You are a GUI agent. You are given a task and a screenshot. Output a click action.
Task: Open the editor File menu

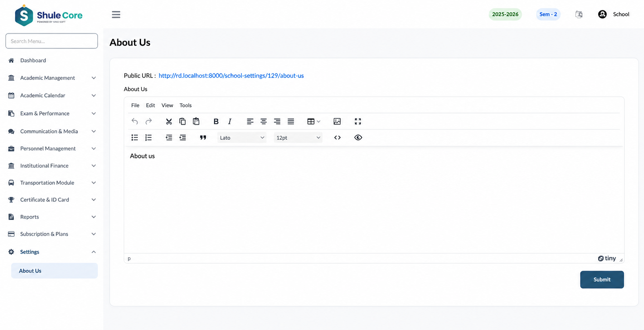click(135, 105)
